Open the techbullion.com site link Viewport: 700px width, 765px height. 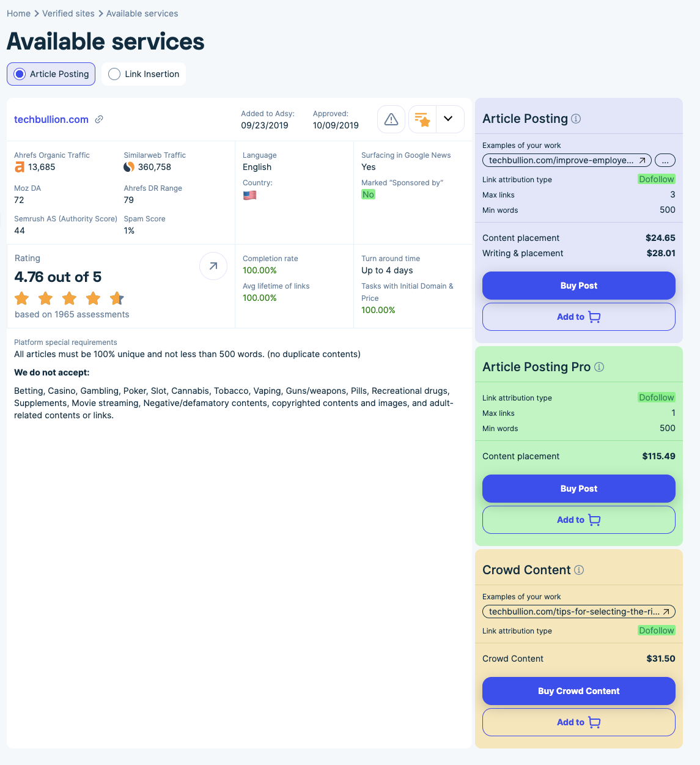[51, 119]
